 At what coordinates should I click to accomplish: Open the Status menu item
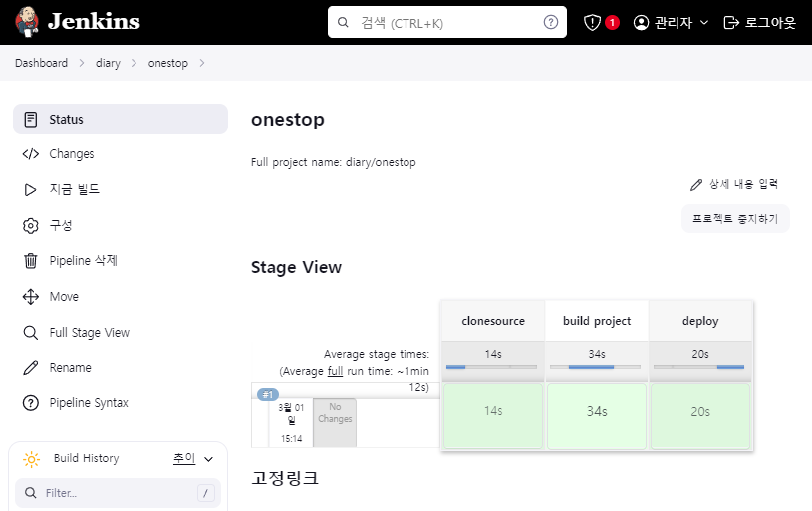[x=121, y=120]
